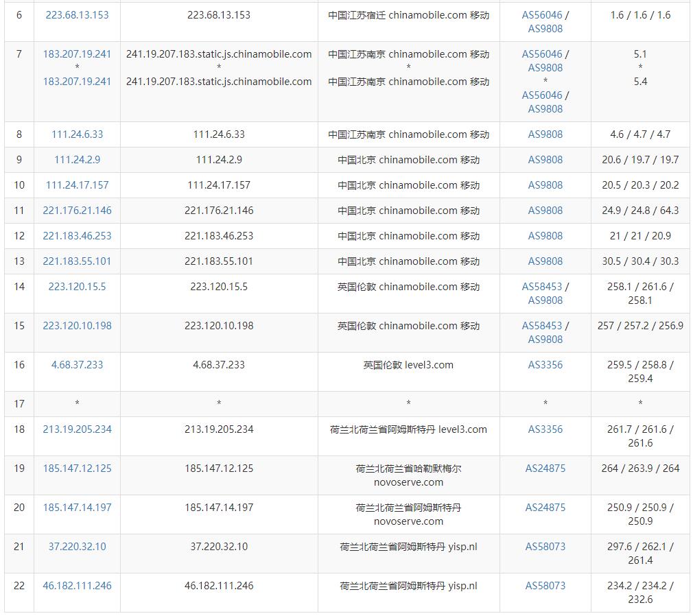Click AS58073 link in hop 21 row

[545, 547]
